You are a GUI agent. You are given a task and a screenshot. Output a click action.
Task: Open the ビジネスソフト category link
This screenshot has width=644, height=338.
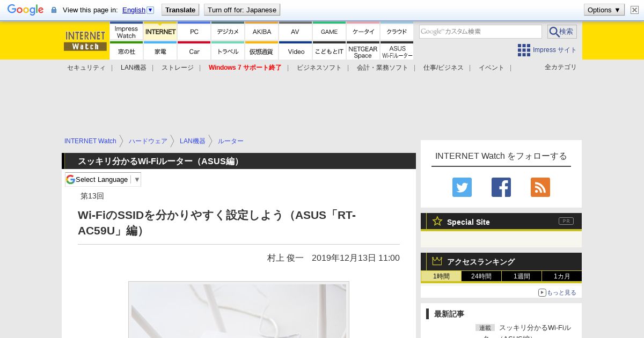(319, 68)
